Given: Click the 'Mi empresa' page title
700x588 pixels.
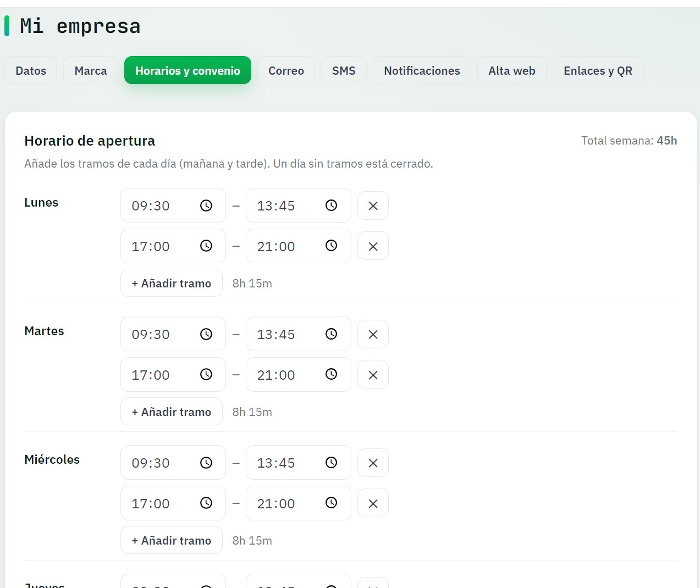Looking at the screenshot, I should tap(80, 26).
